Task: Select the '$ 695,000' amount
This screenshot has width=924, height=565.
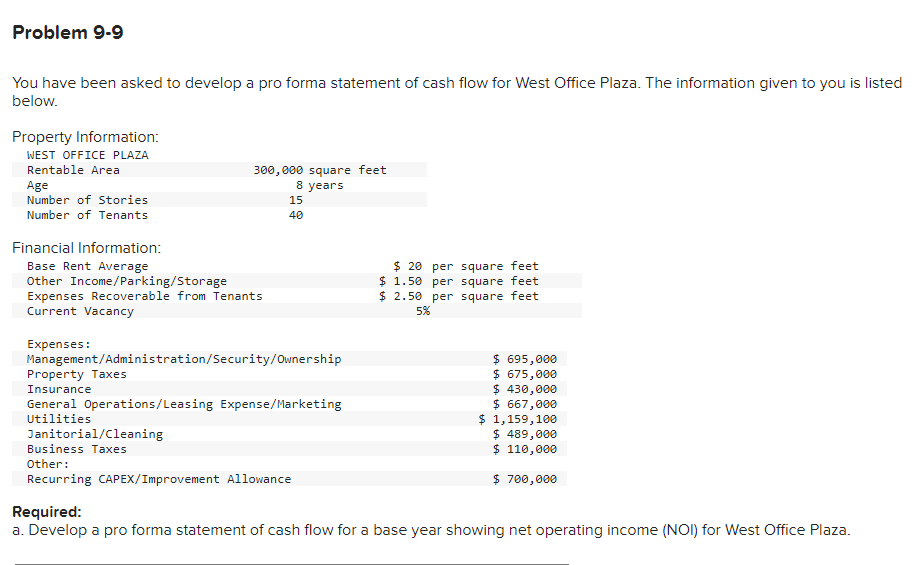Action: pos(524,359)
